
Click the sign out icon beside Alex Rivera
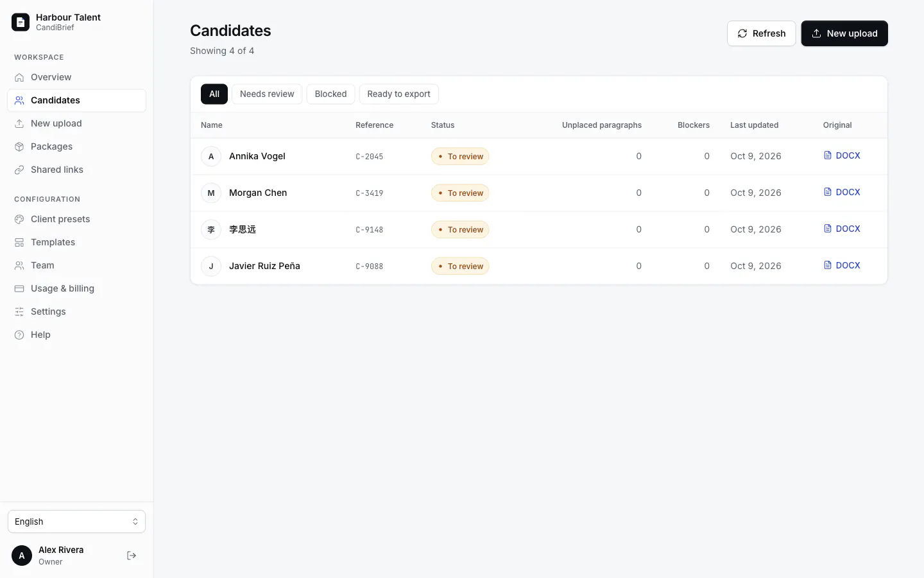pos(132,556)
